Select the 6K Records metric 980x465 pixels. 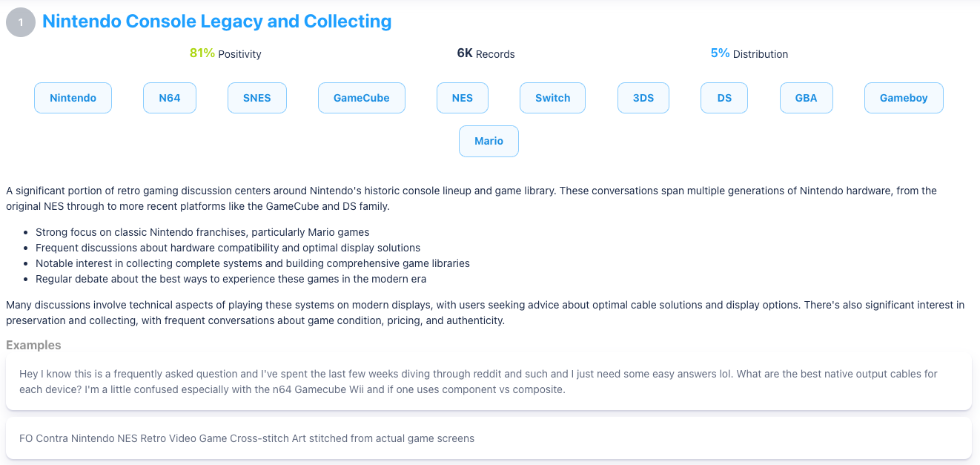pos(486,53)
